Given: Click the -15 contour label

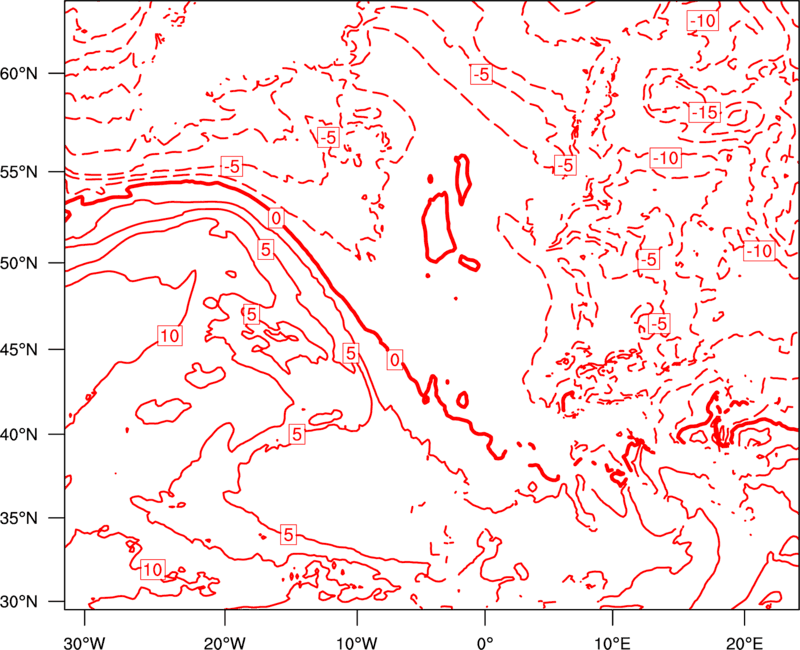Looking at the screenshot, I should pyautogui.click(x=705, y=112).
